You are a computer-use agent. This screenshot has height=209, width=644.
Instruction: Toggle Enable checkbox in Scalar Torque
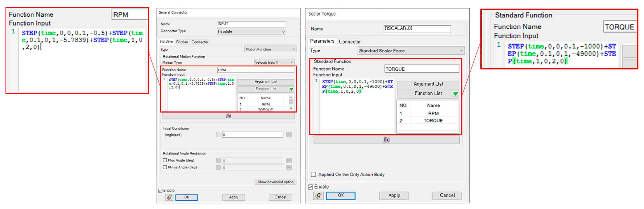(310, 187)
